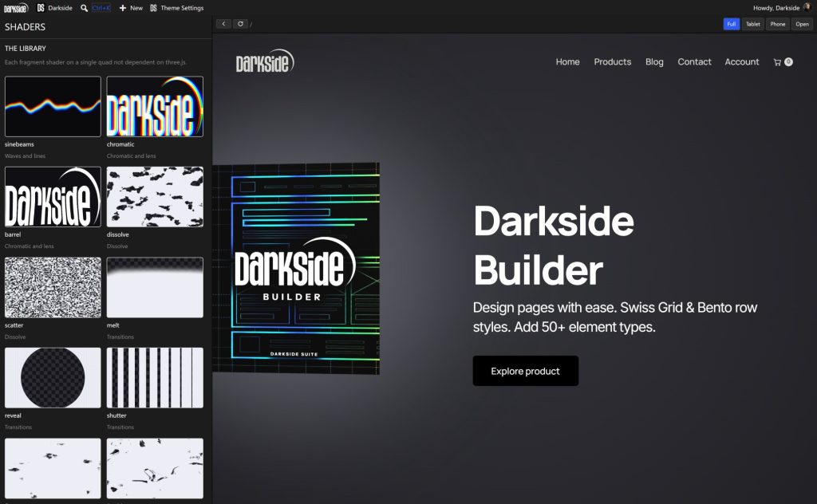Switch preview to Phone view
The image size is (817, 504).
pyautogui.click(x=777, y=24)
